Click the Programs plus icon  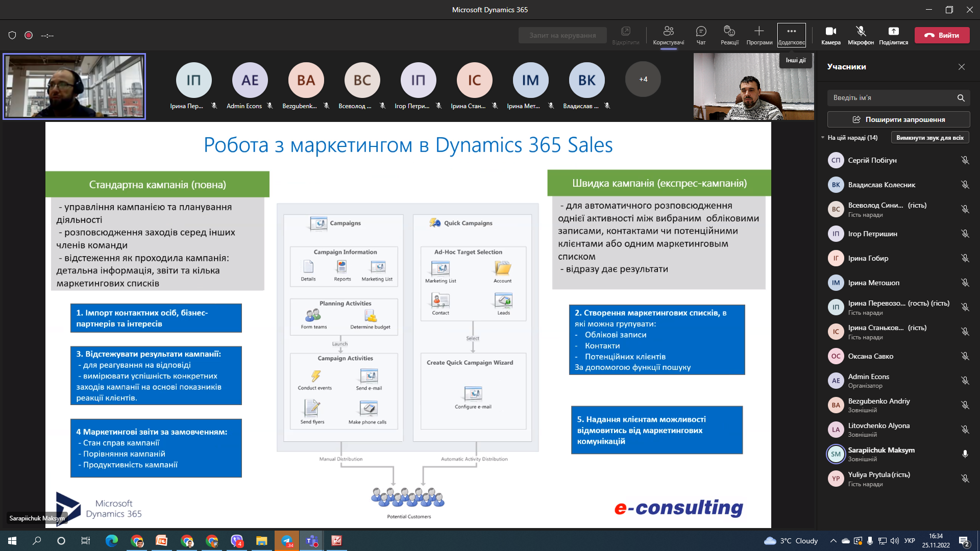click(759, 32)
